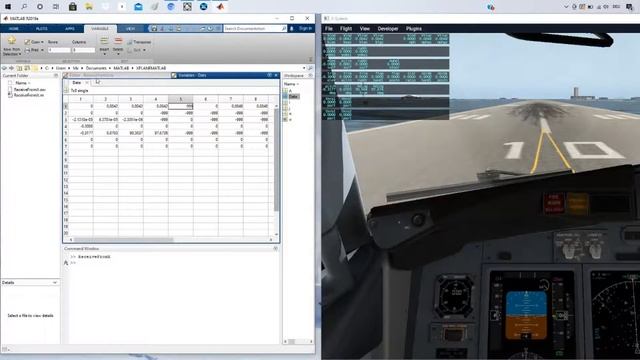
Task: Expand the Delete dropdown arrow
Action: click(x=118, y=54)
